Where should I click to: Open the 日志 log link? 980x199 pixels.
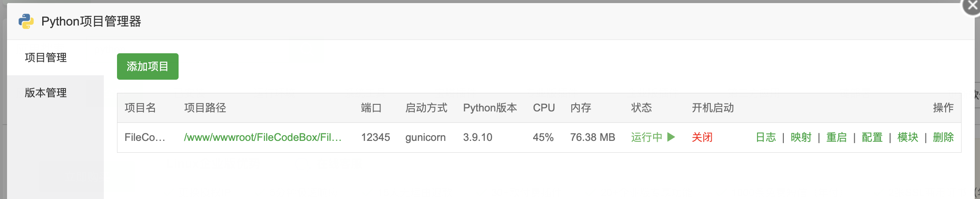(x=766, y=137)
